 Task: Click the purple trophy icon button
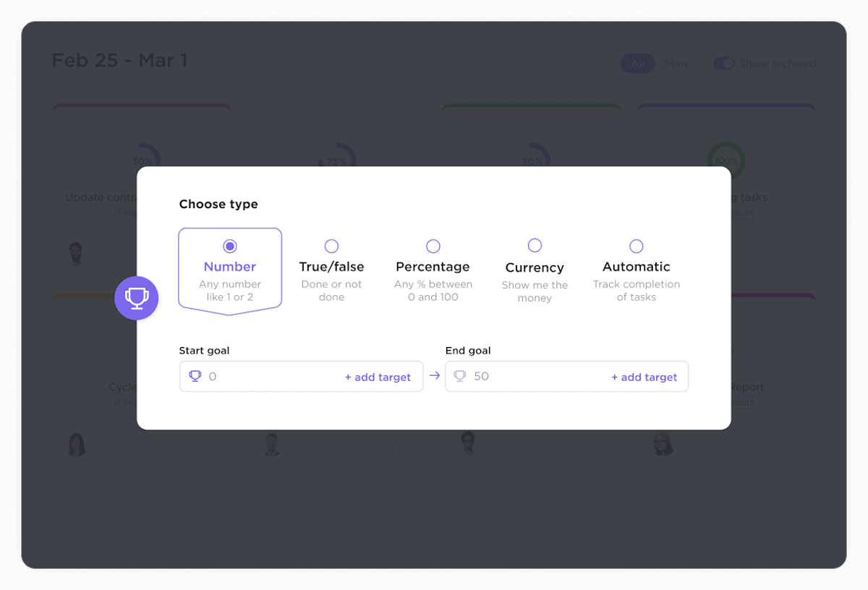[137, 298]
